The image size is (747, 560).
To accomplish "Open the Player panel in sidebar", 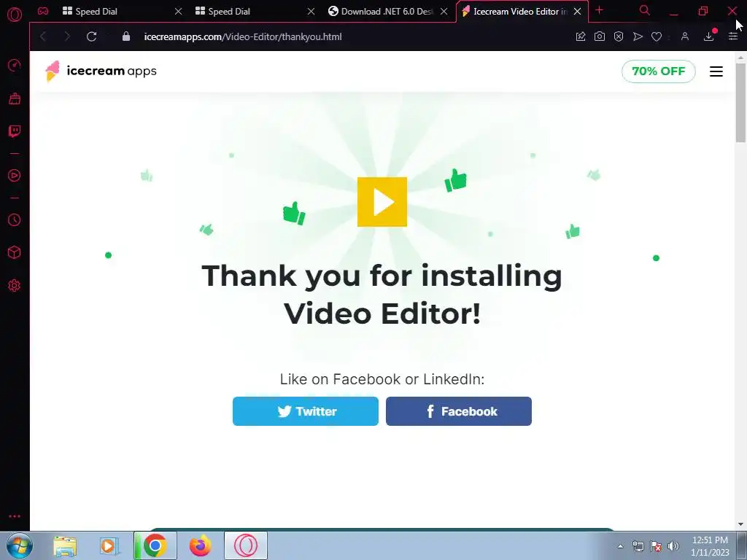I will pos(15,175).
